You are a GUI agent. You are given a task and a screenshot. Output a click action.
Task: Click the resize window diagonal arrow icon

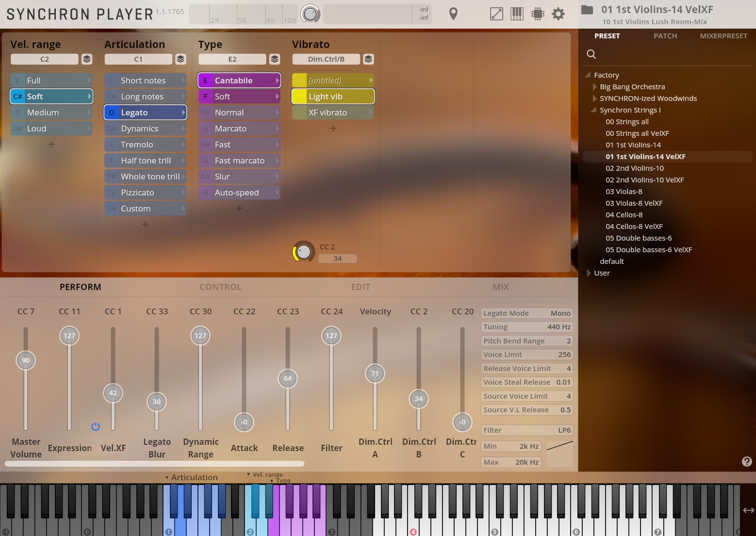[496, 14]
